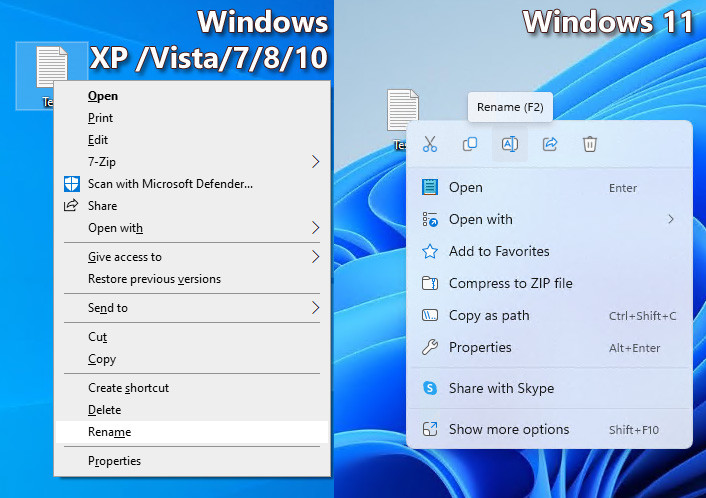The image size is (706, 498).
Task: Expand Windows 11 Open with chevron
Action: click(671, 219)
